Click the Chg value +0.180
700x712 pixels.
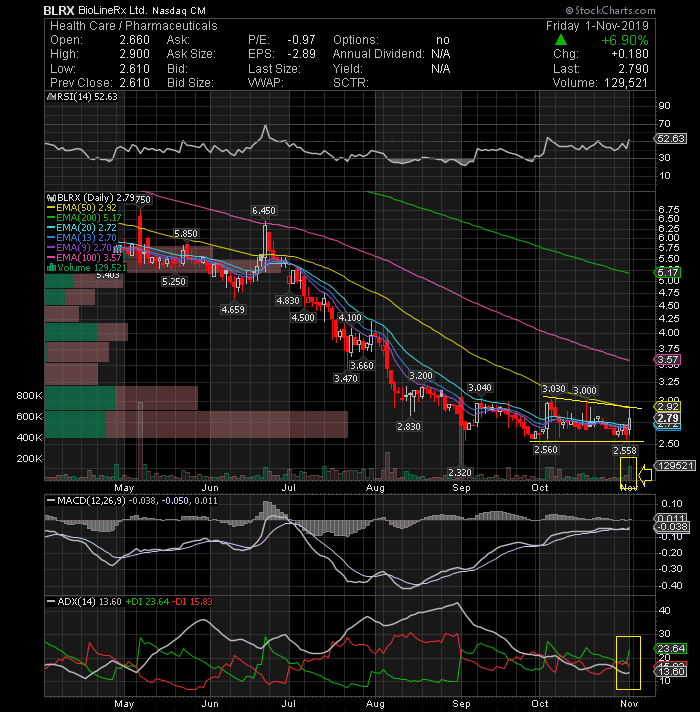pyautogui.click(x=630, y=54)
